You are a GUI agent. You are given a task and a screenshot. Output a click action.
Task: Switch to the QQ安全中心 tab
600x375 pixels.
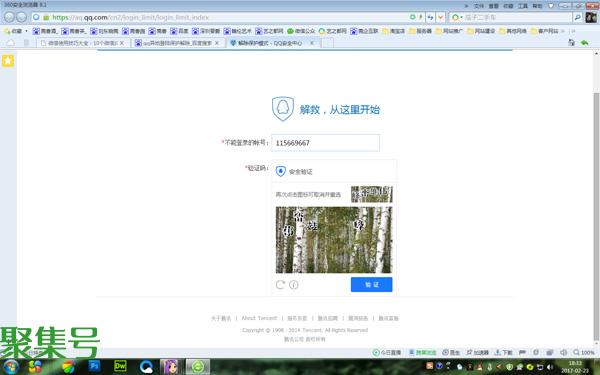pyautogui.click(x=271, y=43)
